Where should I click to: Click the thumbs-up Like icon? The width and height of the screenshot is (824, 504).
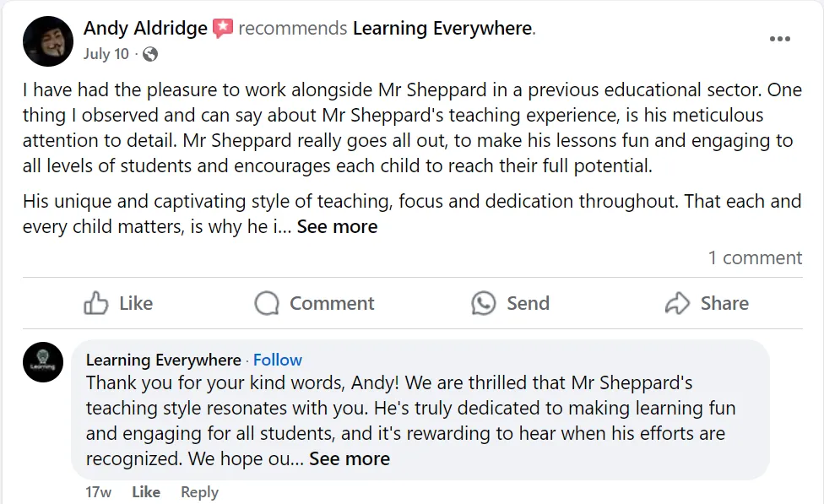click(x=96, y=303)
